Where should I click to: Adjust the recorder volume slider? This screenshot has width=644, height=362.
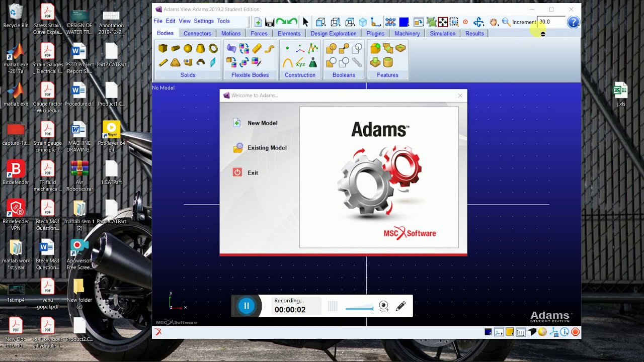[359, 308]
